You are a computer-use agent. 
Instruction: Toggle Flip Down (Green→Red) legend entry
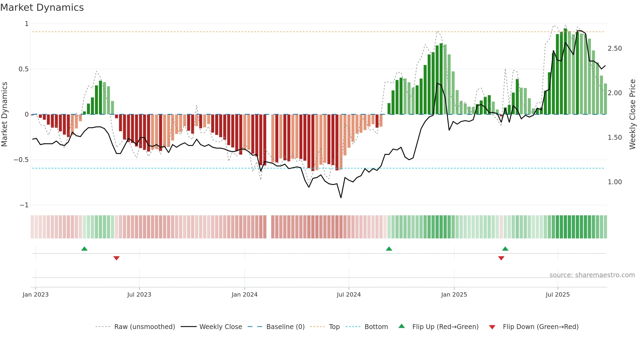coord(534,327)
